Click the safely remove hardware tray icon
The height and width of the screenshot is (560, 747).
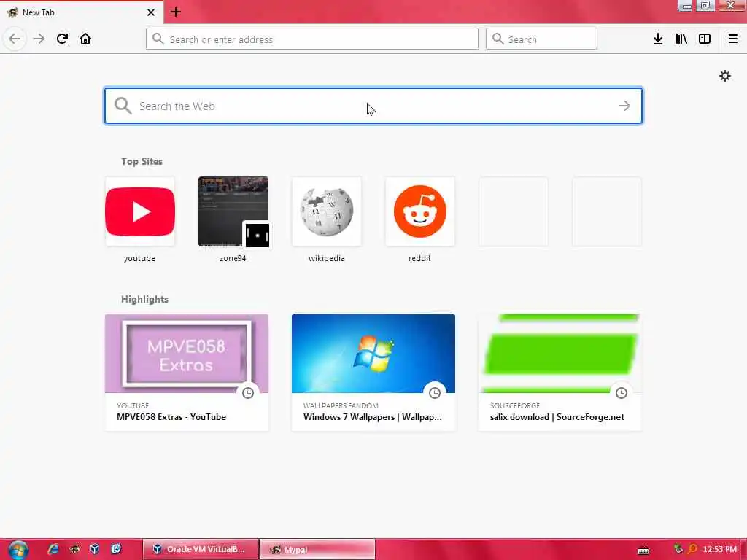pos(678,549)
